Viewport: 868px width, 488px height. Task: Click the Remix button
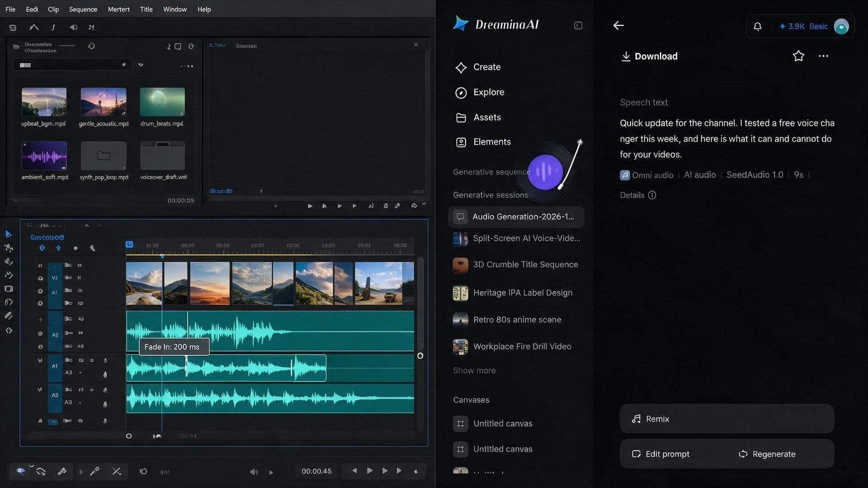[x=727, y=419]
